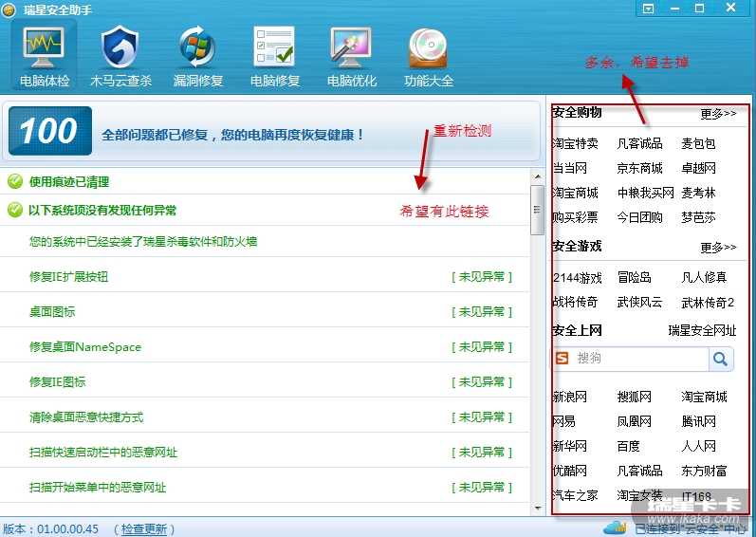
Task: Click the Sogou S logo icon
Action: coord(562,359)
